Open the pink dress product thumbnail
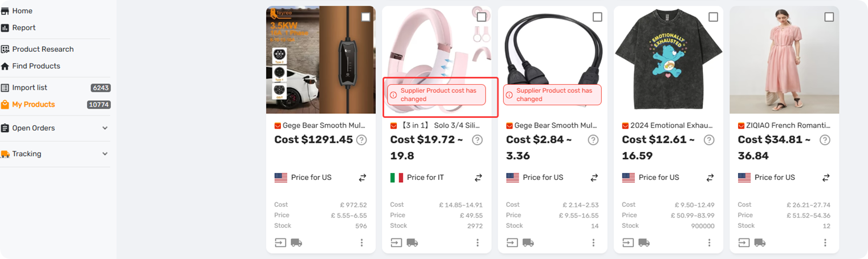Screen dimensions: 868x259 784,60
